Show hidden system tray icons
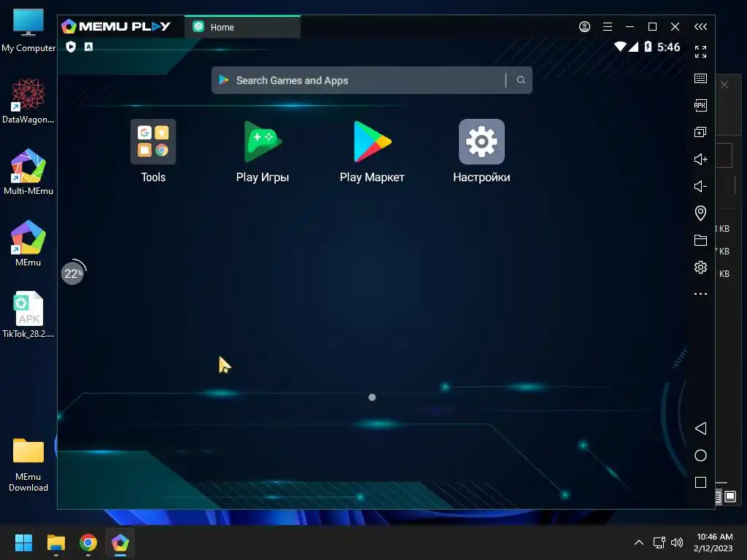This screenshot has height=560, width=747. pos(639,542)
